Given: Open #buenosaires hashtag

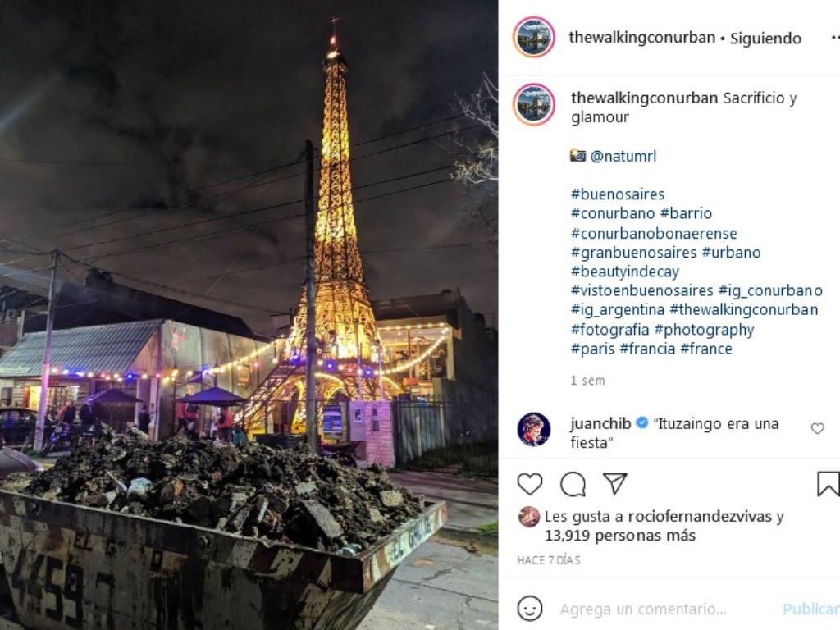Looking at the screenshot, I should pos(618,194).
